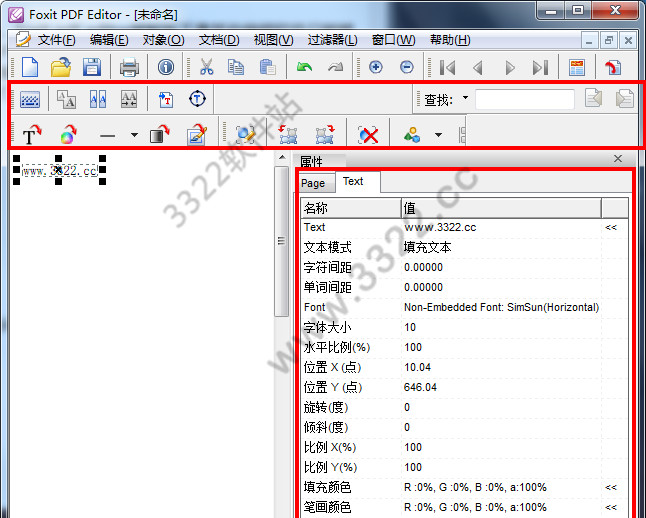Close the 属性 properties panel
Screen dimensions: 646x518
click(x=618, y=159)
